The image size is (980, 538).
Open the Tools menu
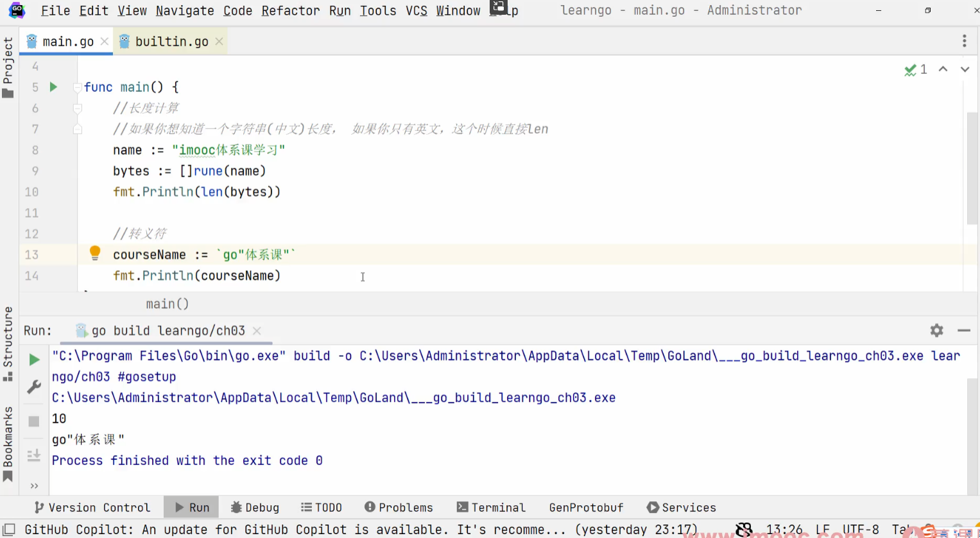click(x=378, y=10)
